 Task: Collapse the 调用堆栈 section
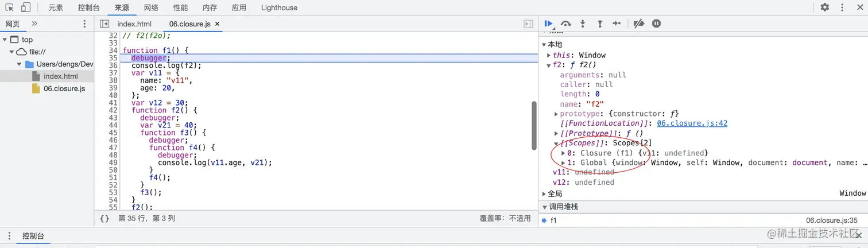[545, 207]
